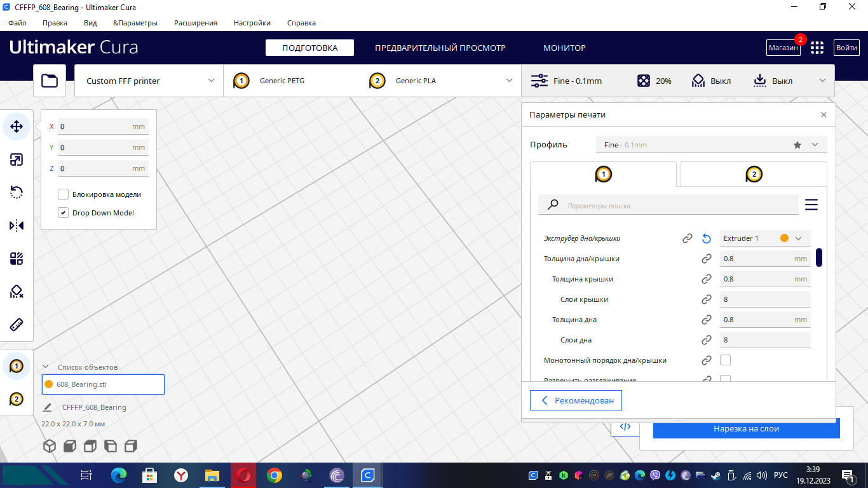This screenshot has height=488, width=868.
Task: Open the settings visibility hamburger menu
Action: pos(811,205)
